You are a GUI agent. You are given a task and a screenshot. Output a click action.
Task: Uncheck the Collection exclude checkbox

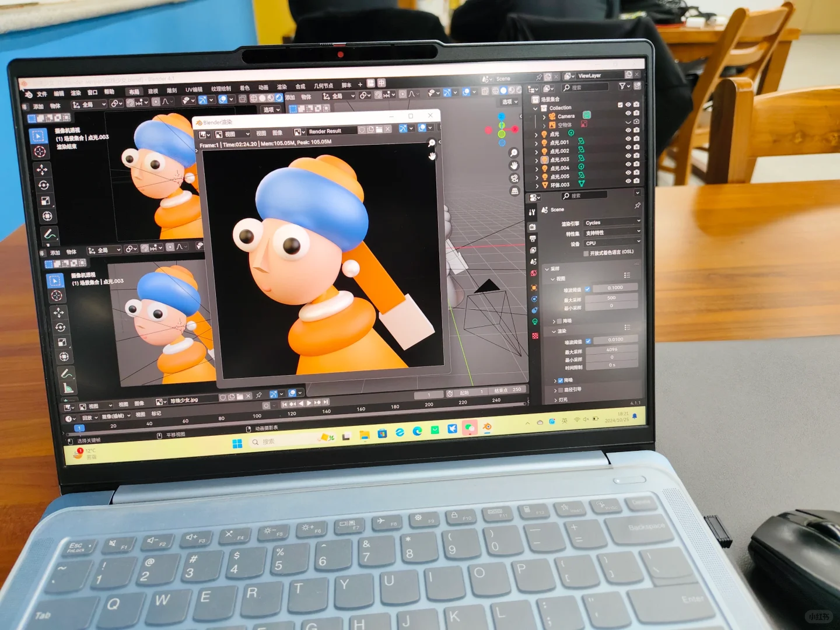point(619,105)
